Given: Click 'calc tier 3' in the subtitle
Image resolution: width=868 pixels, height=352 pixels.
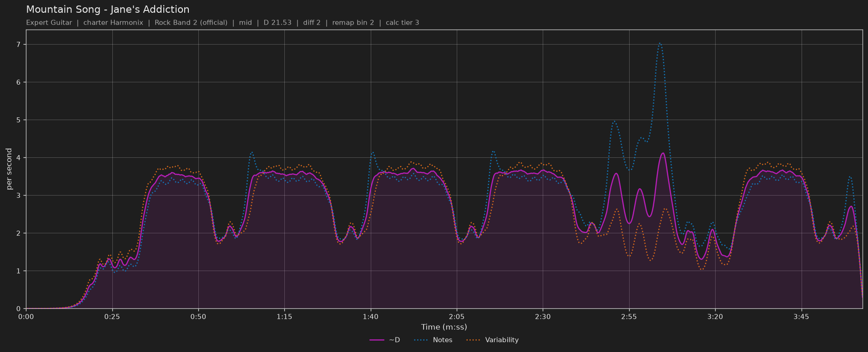Looking at the screenshot, I should (403, 23).
